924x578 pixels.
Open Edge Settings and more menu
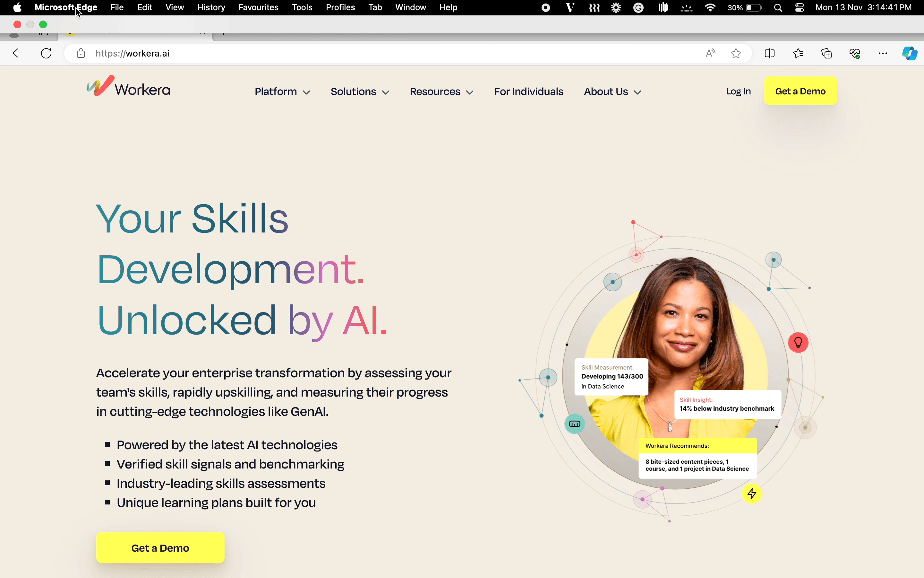point(883,53)
